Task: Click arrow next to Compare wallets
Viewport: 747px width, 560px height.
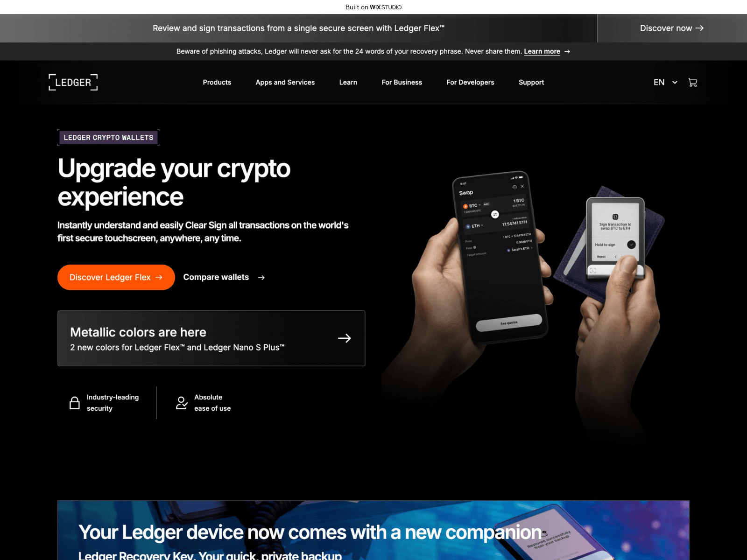Action: [x=261, y=278]
